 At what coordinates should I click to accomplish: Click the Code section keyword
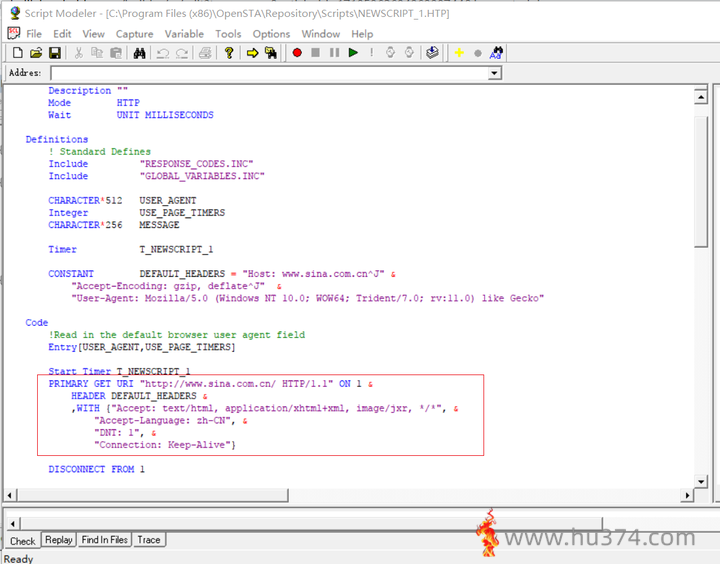tap(37, 322)
